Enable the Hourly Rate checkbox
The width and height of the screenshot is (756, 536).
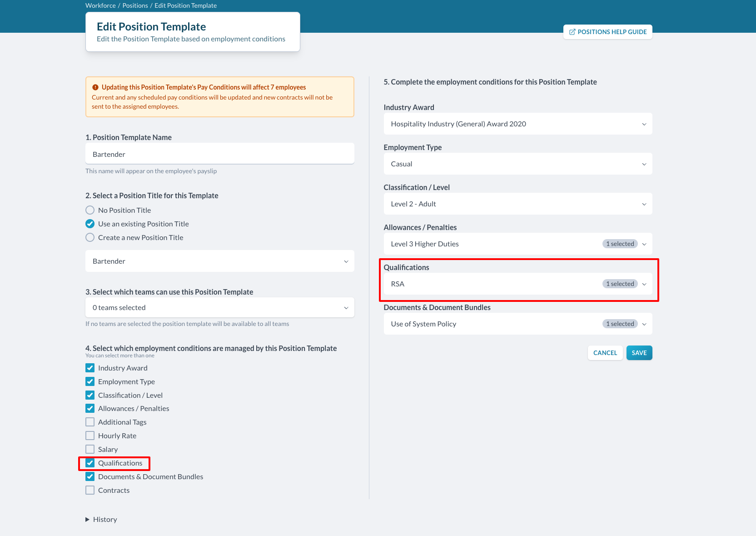tap(90, 436)
